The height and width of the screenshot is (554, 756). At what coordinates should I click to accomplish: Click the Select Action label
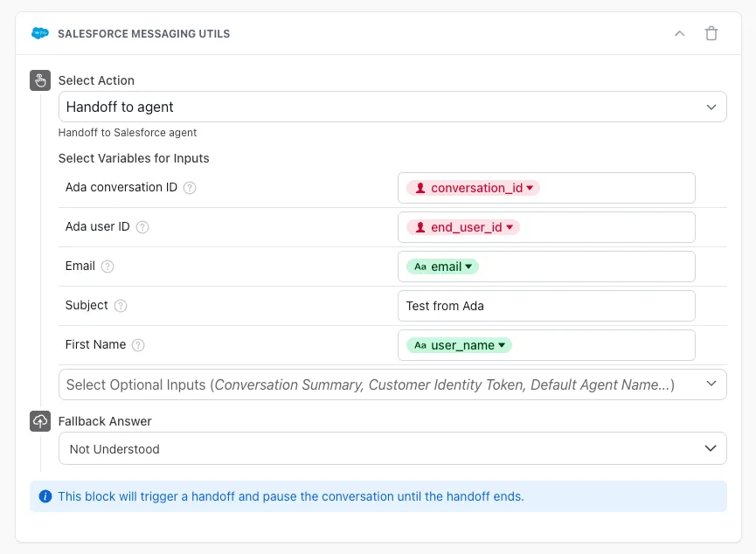point(96,80)
